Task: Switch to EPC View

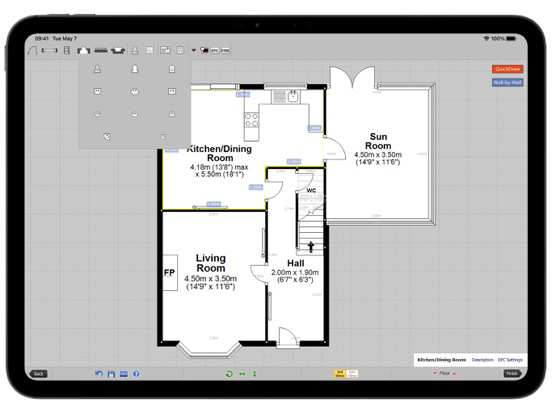Action: coord(352,374)
